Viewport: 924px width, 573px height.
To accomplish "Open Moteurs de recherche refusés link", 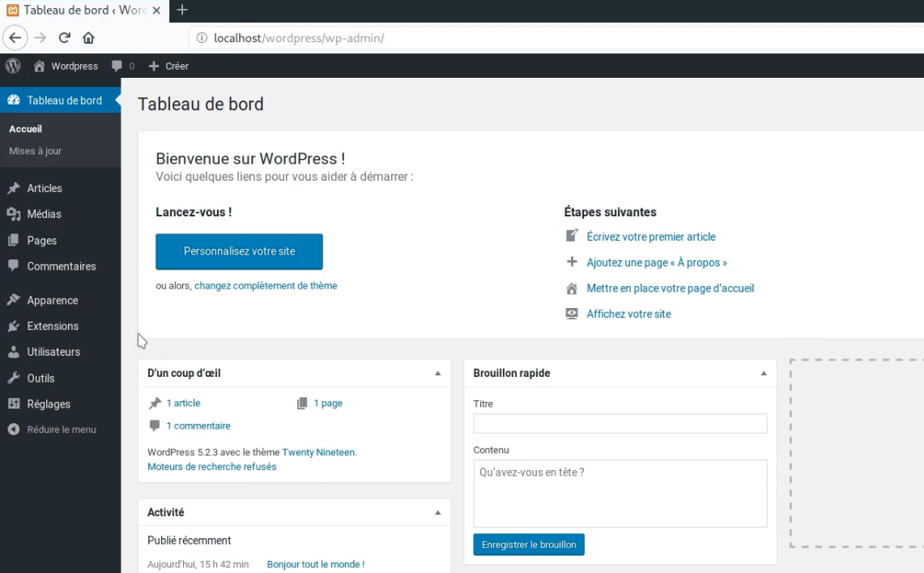I will point(211,466).
